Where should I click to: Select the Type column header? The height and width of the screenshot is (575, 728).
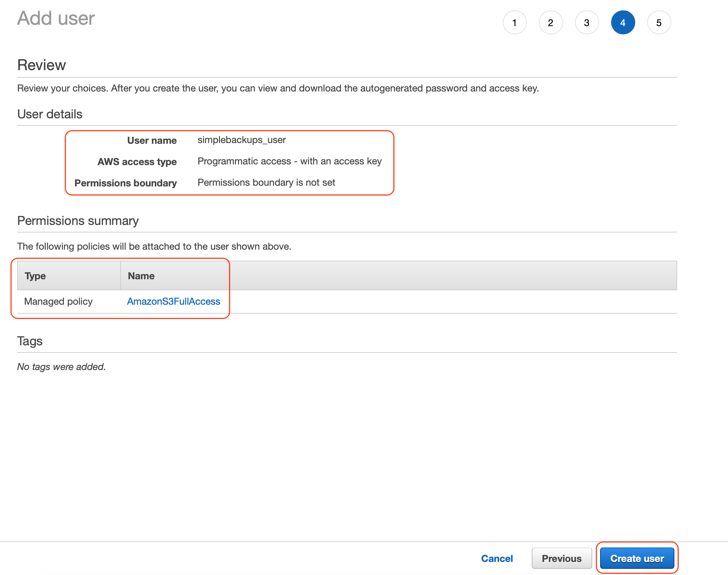[x=34, y=275]
